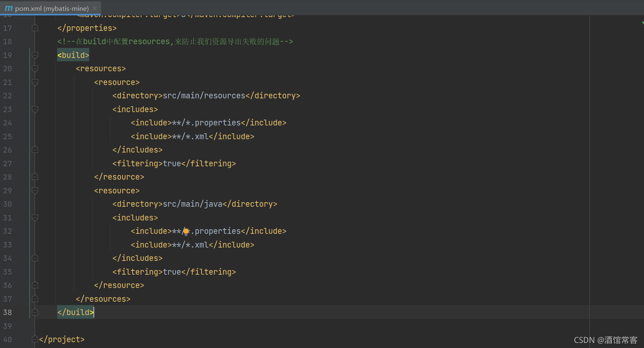Screen dimensions: 644x348
Task: Click the build resources comment on line 18
Action: click(x=175, y=42)
